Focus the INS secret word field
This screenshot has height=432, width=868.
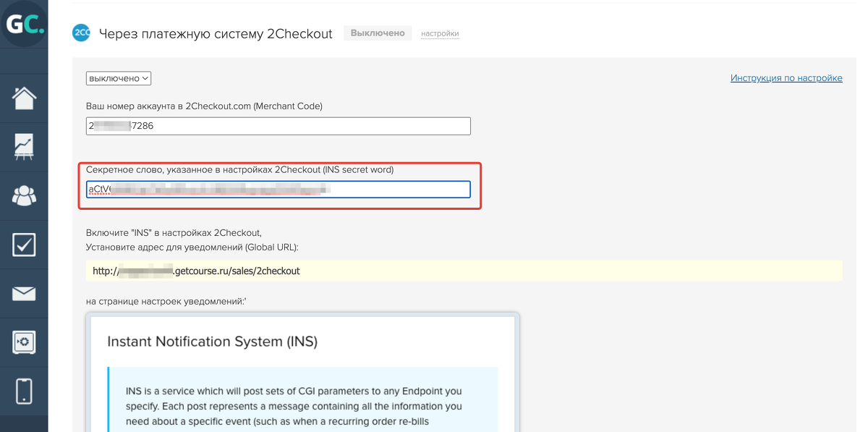pyautogui.click(x=278, y=190)
